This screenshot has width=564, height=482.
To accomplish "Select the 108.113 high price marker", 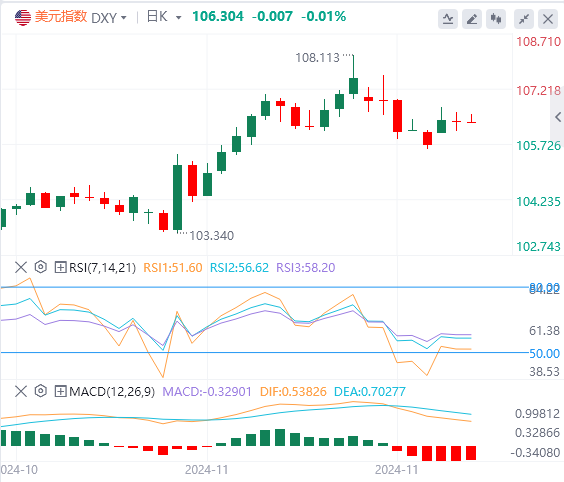I will pos(317,58).
